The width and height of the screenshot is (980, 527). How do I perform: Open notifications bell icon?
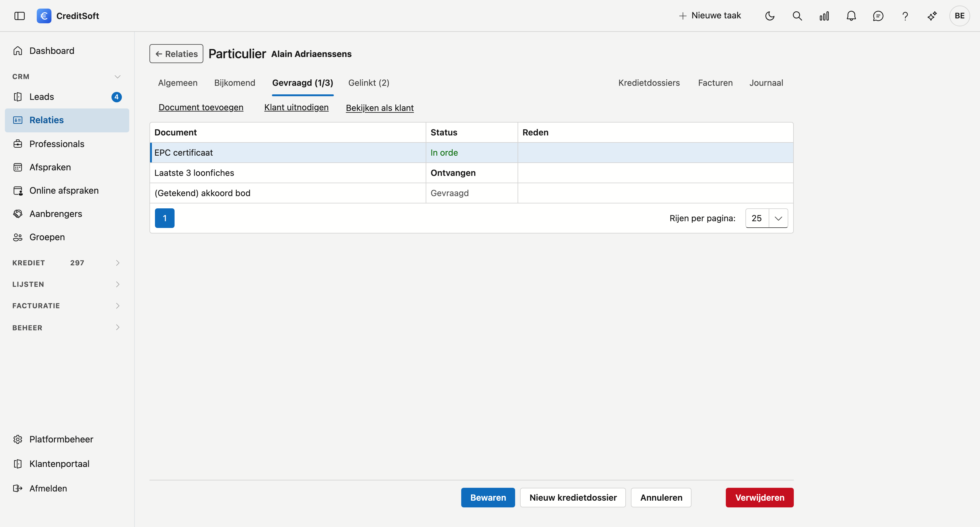pyautogui.click(x=851, y=16)
